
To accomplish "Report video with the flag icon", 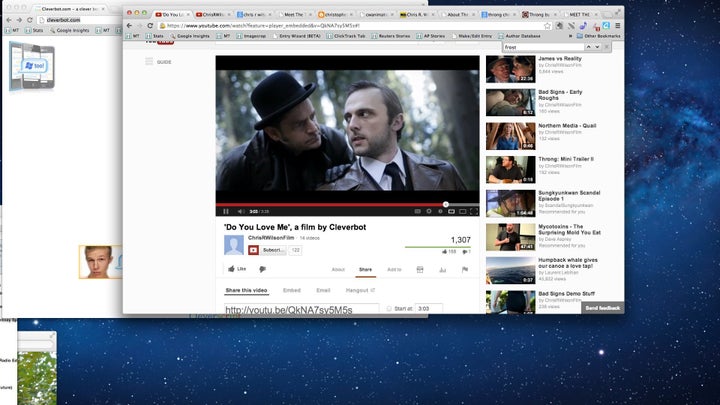I will 465,270.
